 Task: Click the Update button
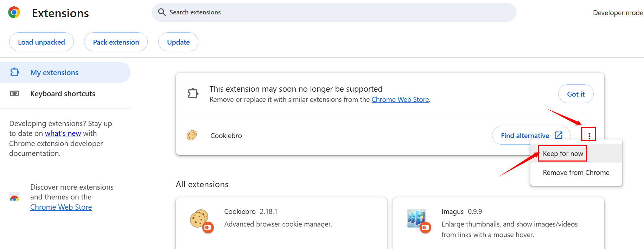click(178, 42)
